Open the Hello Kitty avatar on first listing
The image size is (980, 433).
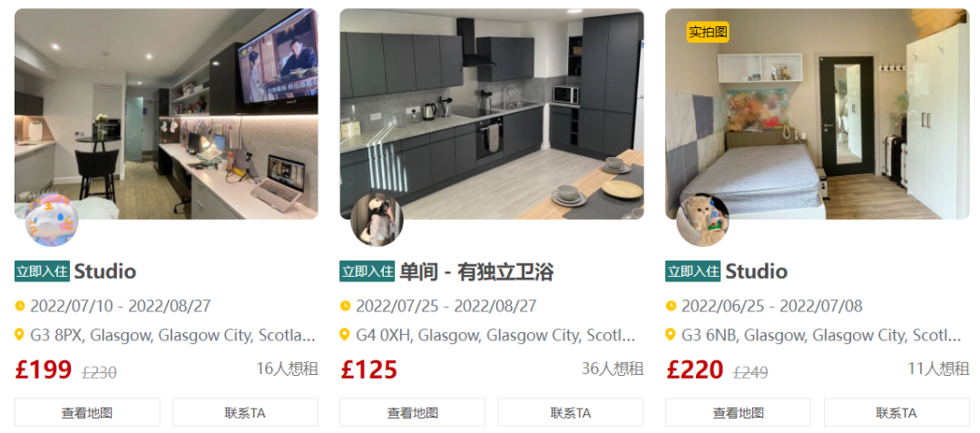click(x=52, y=220)
